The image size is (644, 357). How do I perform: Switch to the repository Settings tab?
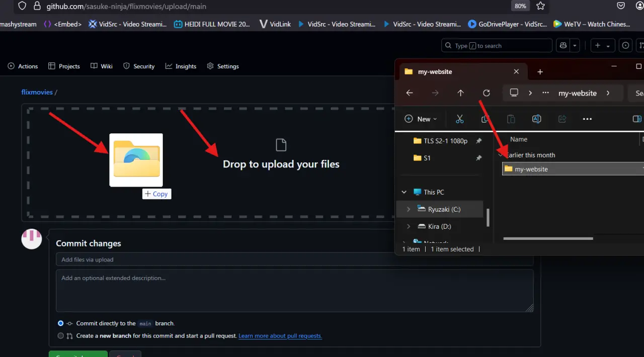[x=223, y=66]
